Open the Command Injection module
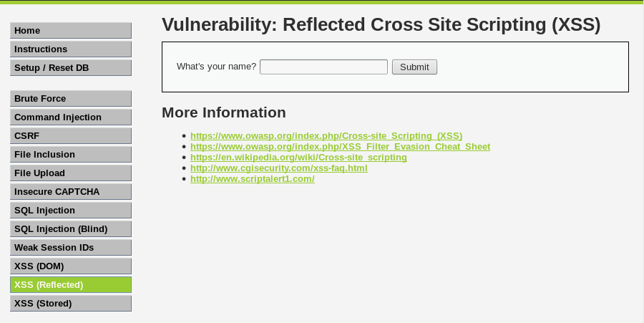This screenshot has width=644, height=323. pyautogui.click(x=70, y=117)
